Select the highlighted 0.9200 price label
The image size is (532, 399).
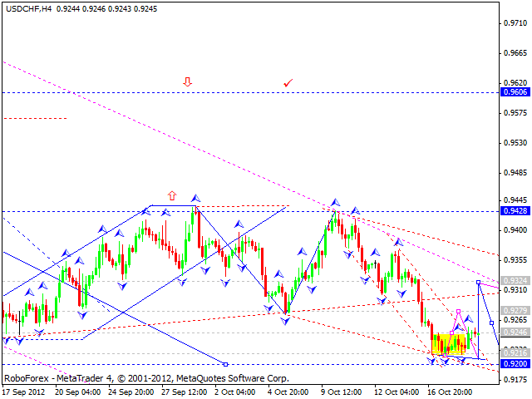[515, 364]
